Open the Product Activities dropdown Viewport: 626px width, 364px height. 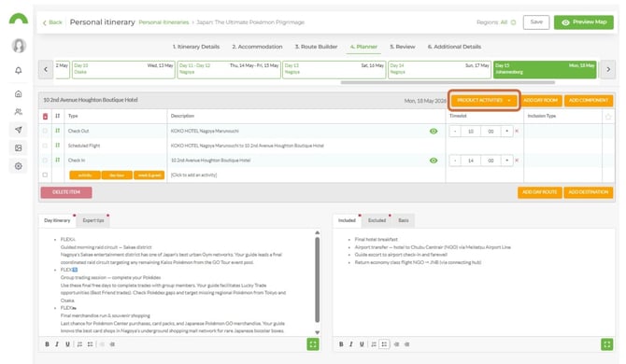[x=484, y=100]
